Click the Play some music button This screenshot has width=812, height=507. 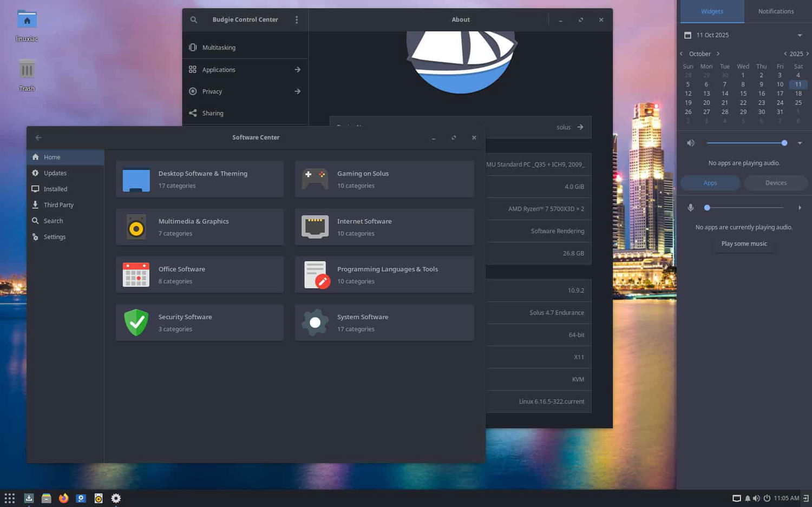click(744, 244)
